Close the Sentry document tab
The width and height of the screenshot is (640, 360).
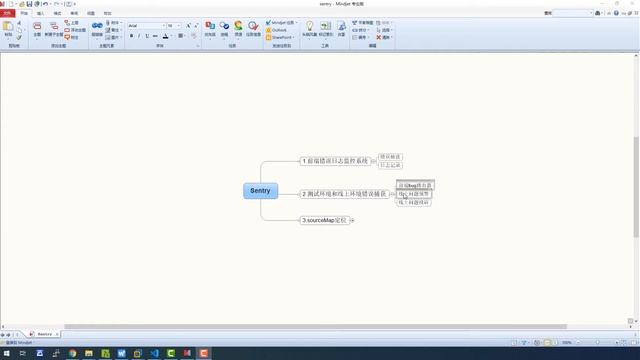pos(57,334)
